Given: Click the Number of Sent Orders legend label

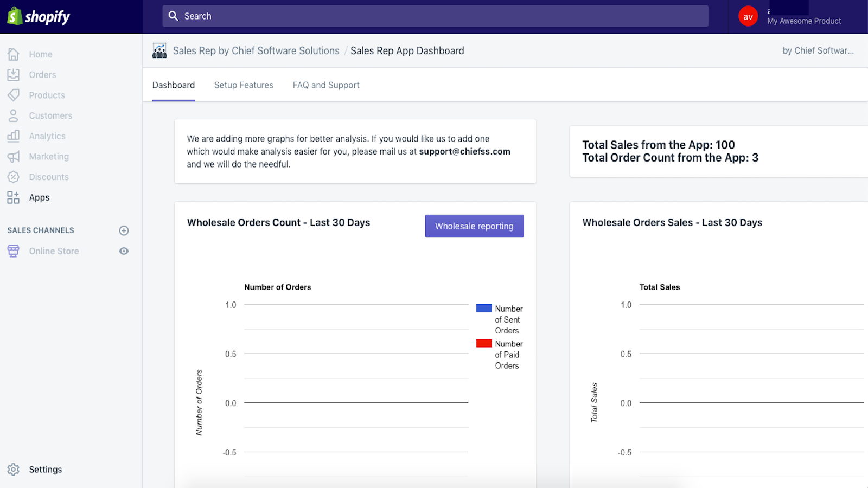Looking at the screenshot, I should pyautogui.click(x=509, y=319).
